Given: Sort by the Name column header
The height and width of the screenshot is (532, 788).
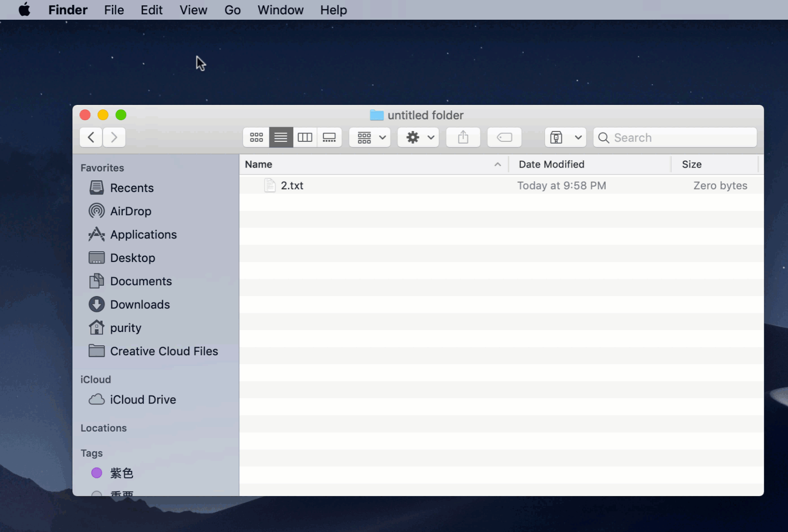Looking at the screenshot, I should [x=374, y=165].
